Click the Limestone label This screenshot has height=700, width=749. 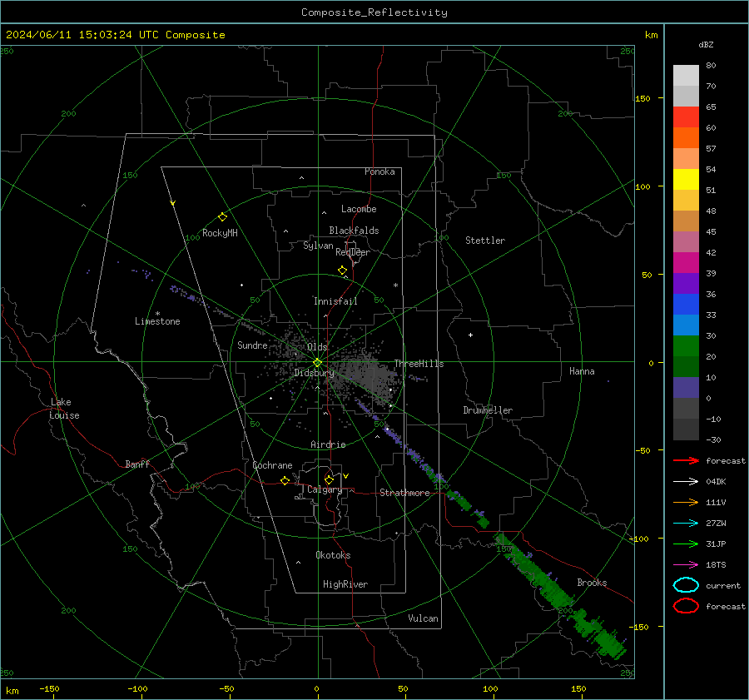point(157,321)
